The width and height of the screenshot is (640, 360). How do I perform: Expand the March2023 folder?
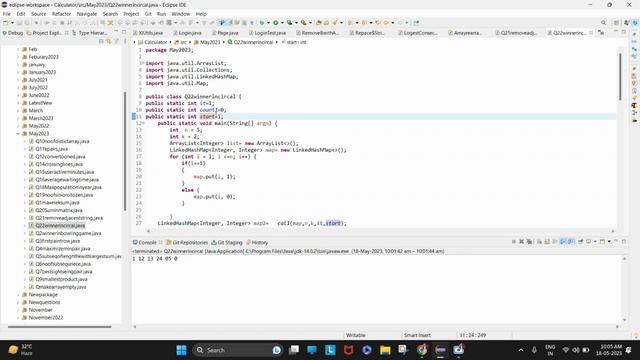coord(18,118)
